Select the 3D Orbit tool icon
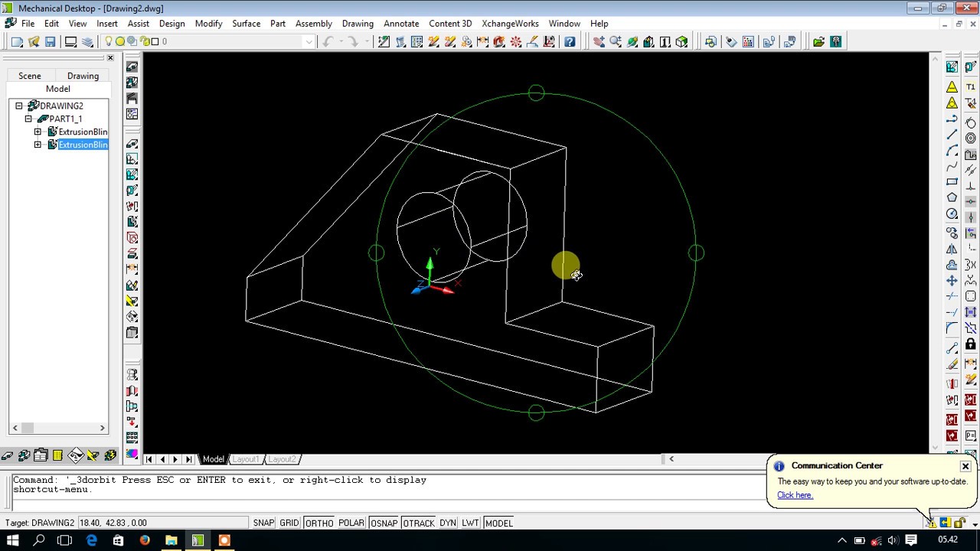The width and height of the screenshot is (980, 551). tap(632, 41)
